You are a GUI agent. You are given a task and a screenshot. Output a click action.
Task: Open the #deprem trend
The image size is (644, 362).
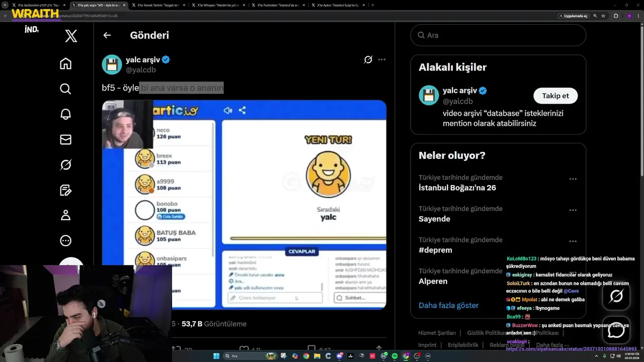coord(435,250)
